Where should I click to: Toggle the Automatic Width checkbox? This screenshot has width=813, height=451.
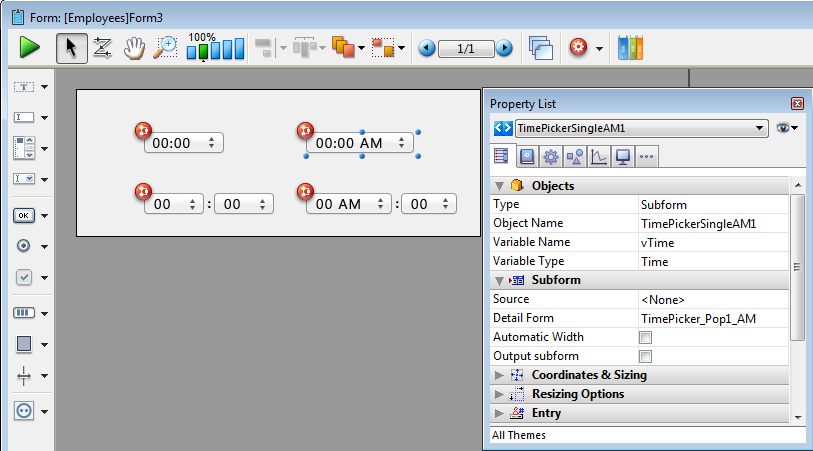(645, 337)
